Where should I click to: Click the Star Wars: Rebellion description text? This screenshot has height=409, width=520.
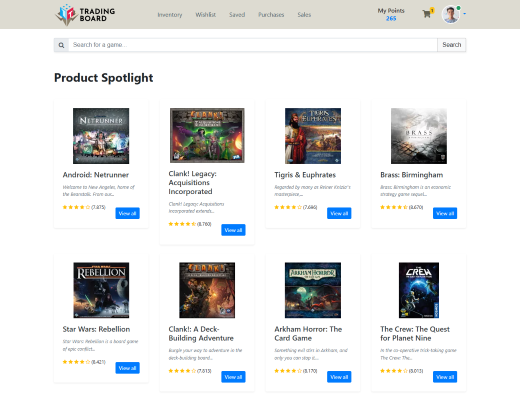click(x=100, y=345)
